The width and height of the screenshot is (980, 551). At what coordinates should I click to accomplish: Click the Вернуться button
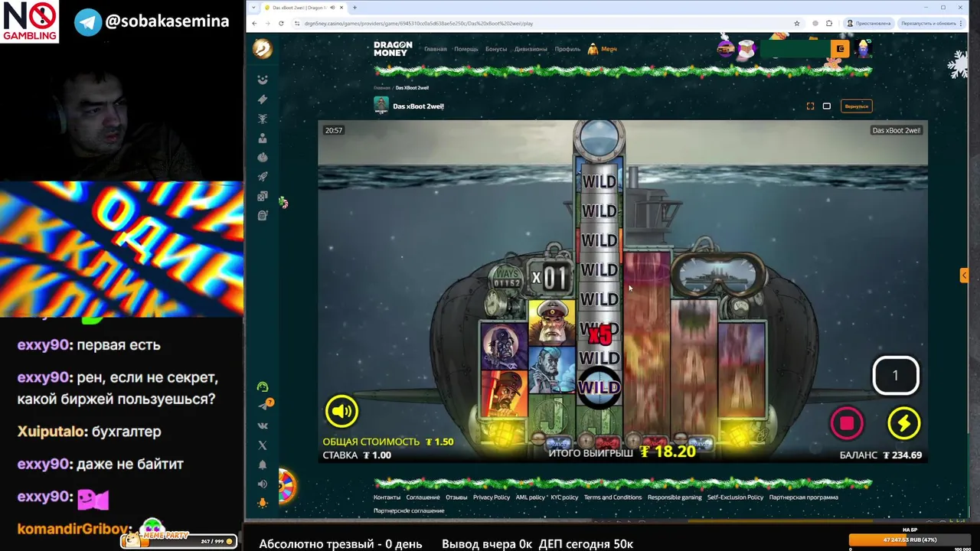pos(857,106)
